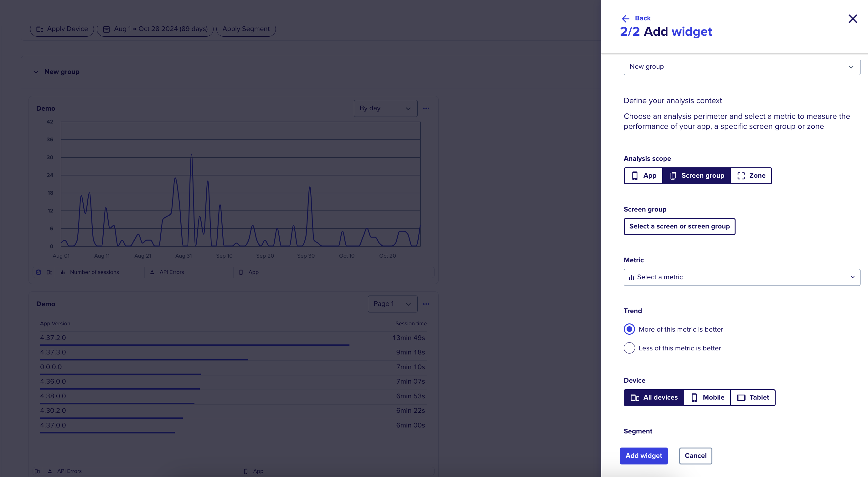Click the bar chart icon in metric field
The image size is (868, 477).
point(632,277)
